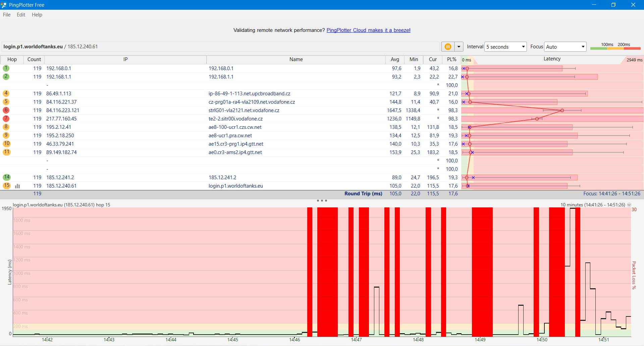Open the Edit menu
Screen dimensions: 644x346
(x=21, y=15)
